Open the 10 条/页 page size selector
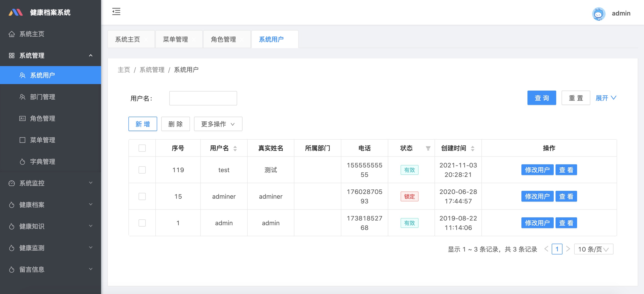The width and height of the screenshot is (644, 294). (x=593, y=249)
